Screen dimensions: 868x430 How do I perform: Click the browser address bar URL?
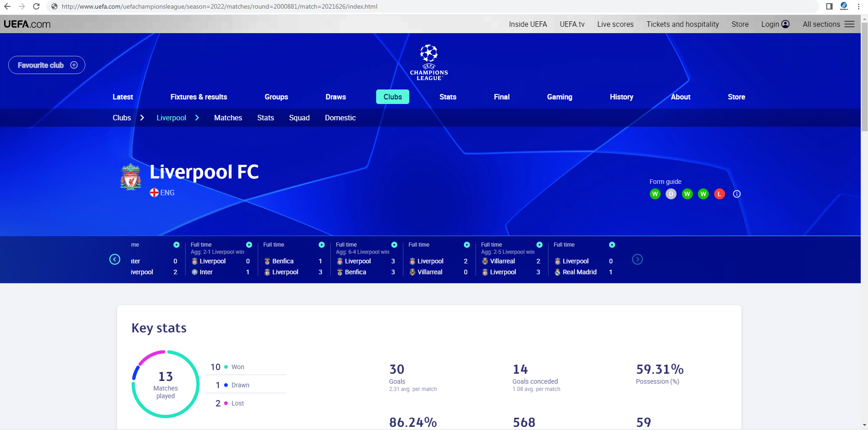[220, 6]
